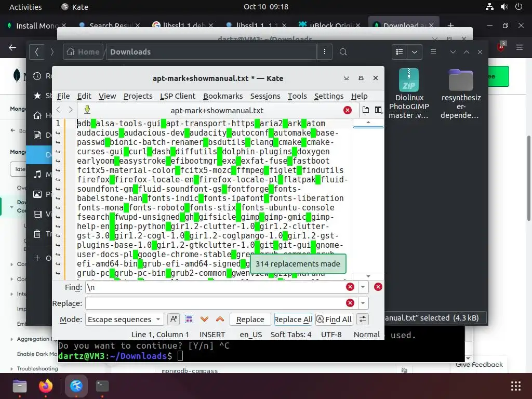532x399 pixels.
Task: Clear the Replace field with red X
Action: point(350,303)
